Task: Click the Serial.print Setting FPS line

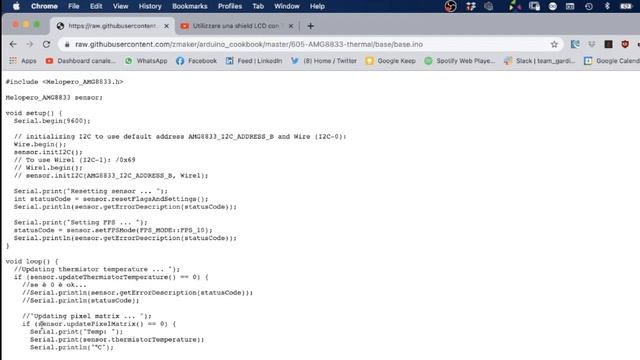Action: tap(80, 222)
